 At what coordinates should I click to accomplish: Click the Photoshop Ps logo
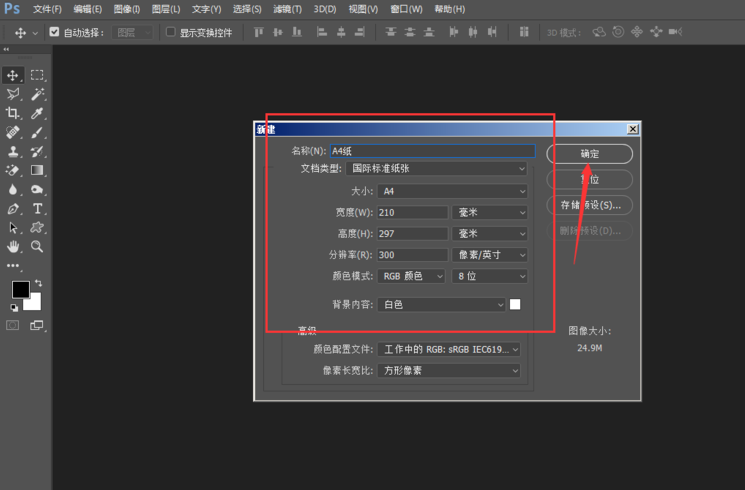12,9
